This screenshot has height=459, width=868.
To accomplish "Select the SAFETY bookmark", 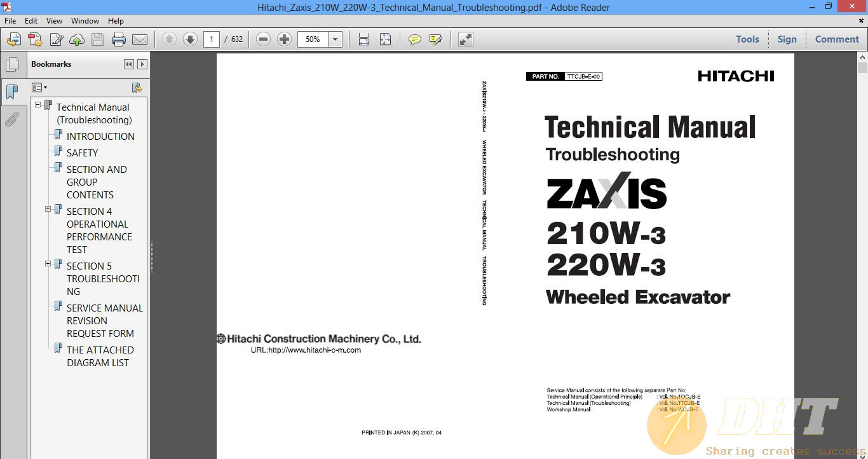I will coord(82,153).
